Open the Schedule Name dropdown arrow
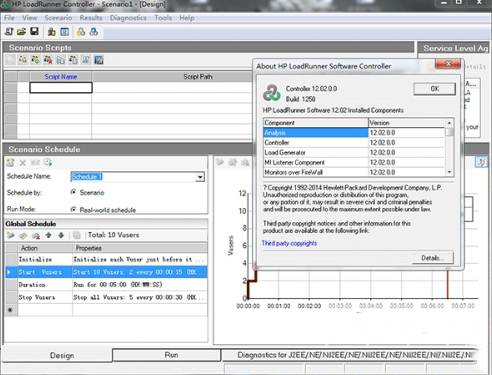 200,177
